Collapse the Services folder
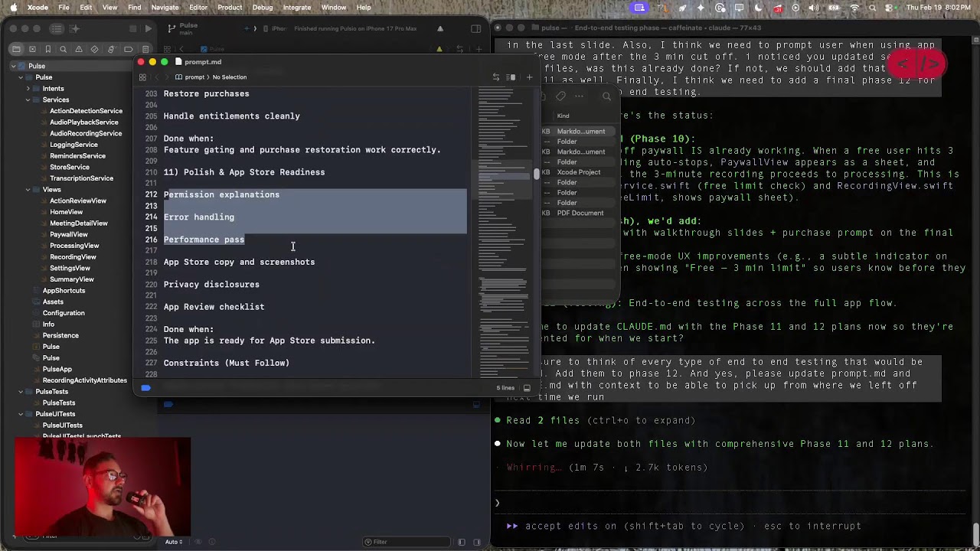Viewport: 980px width, 551px height. tap(28, 99)
